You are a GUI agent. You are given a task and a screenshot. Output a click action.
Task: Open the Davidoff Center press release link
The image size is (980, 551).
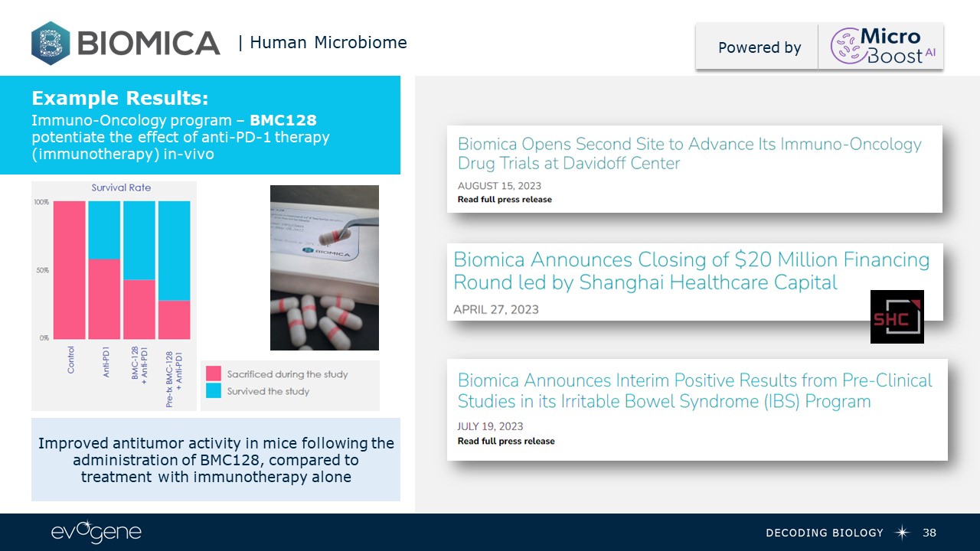click(x=689, y=153)
